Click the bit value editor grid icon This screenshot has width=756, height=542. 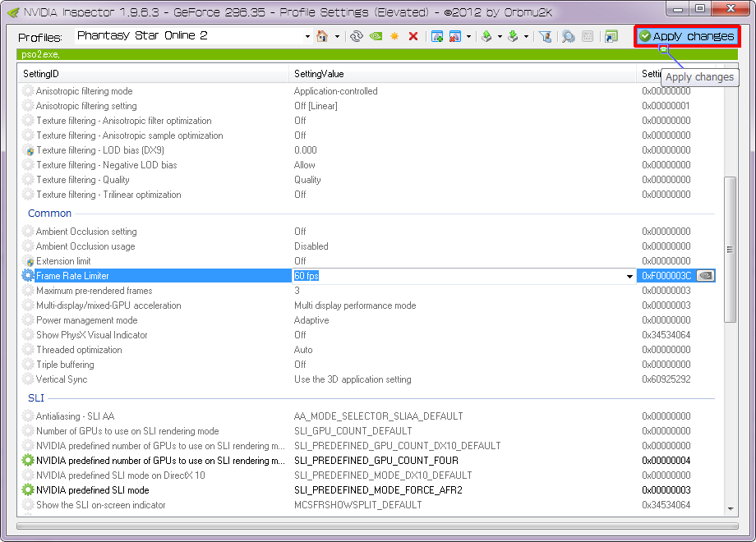[x=588, y=36]
